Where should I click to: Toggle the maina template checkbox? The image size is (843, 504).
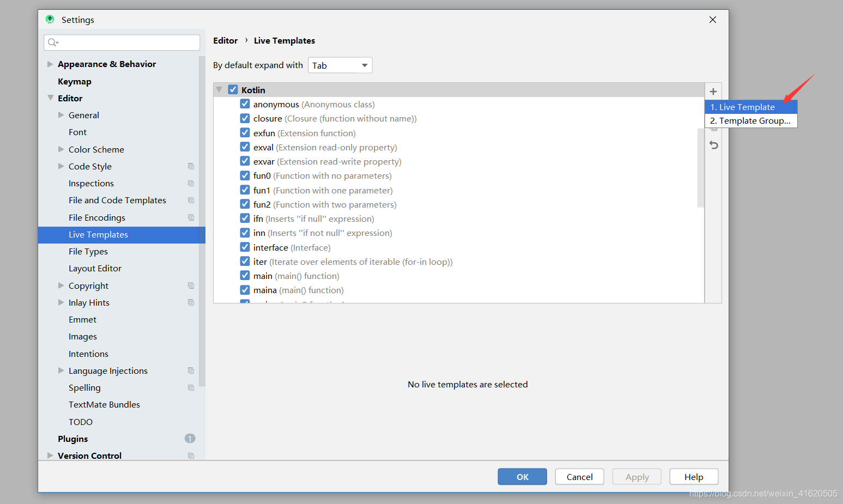point(245,289)
